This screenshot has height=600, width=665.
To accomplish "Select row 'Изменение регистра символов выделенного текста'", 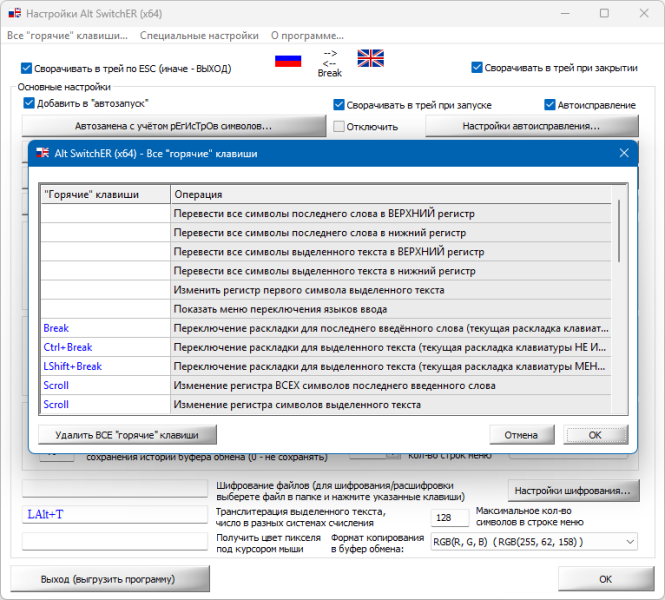I will tap(326, 405).
